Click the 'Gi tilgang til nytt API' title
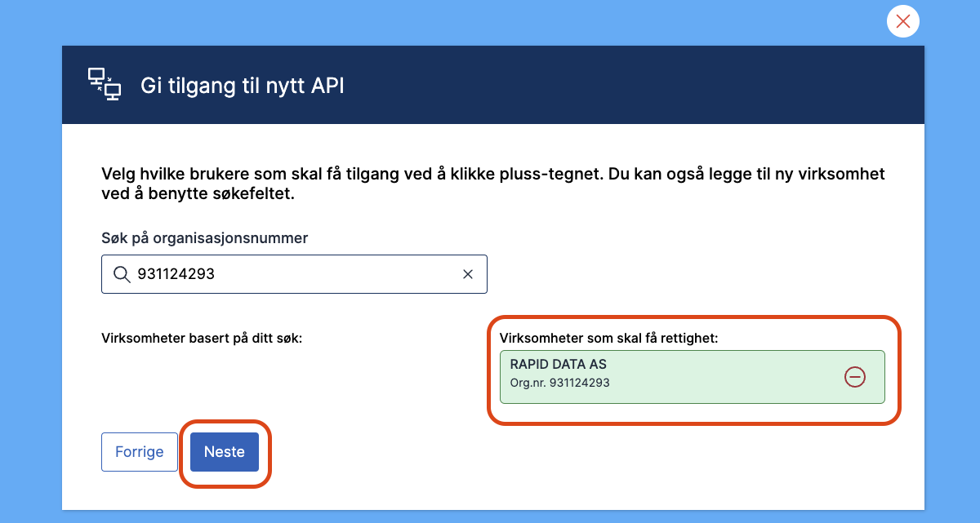Screen dimensions: 980x523 pyautogui.click(x=243, y=86)
